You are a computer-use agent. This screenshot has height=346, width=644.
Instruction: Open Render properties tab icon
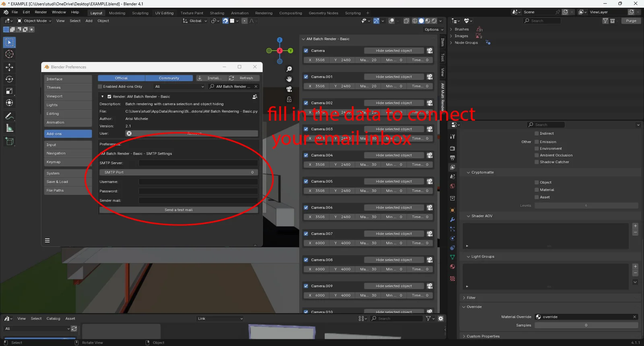pyautogui.click(x=452, y=148)
